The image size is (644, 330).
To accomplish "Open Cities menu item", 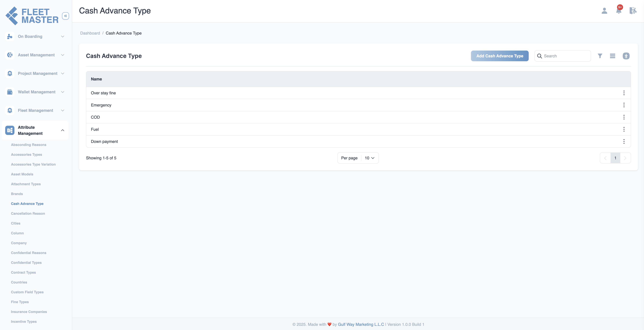I will tap(15, 223).
